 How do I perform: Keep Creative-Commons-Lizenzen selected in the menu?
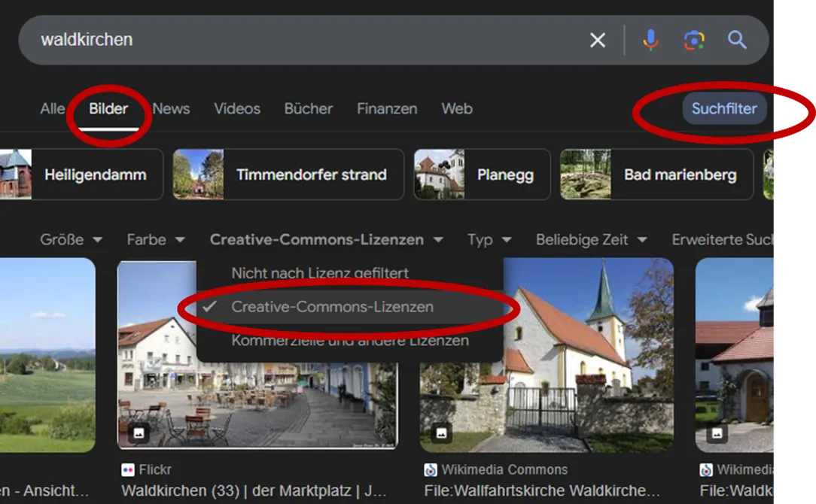(334, 307)
